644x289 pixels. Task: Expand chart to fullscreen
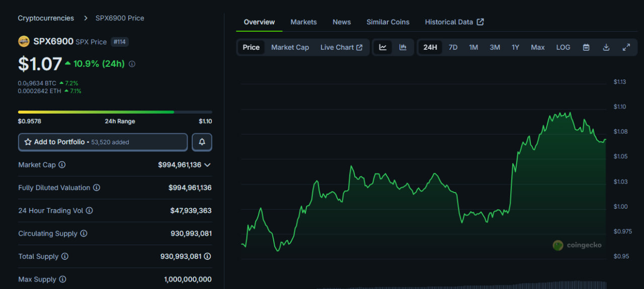click(x=626, y=47)
